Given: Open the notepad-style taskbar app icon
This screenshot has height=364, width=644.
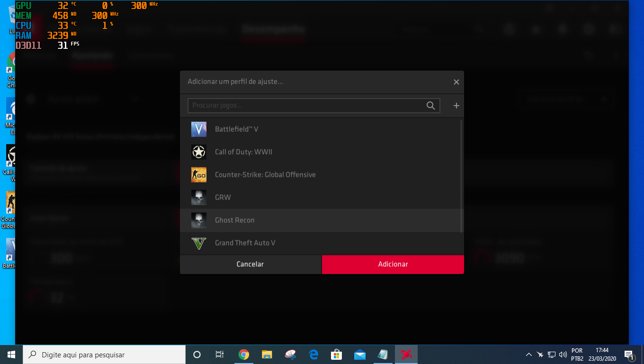Looking at the screenshot, I should tap(383, 355).
